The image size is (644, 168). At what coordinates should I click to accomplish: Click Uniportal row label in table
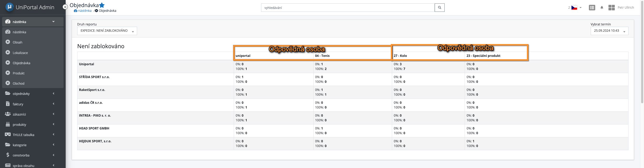click(86, 64)
